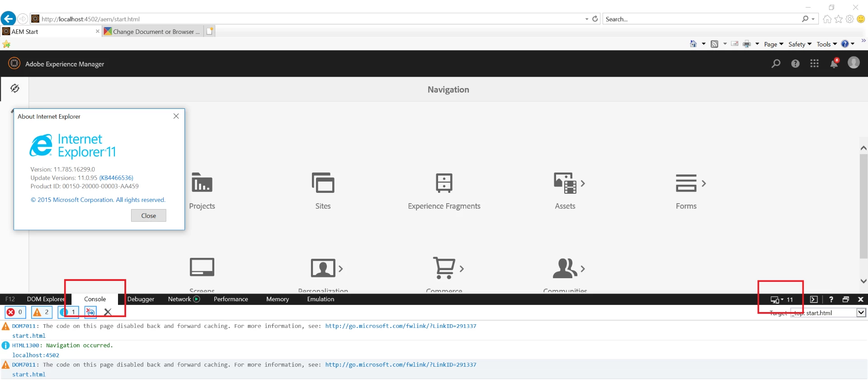
Task: Open the Communities tile icon
Action: (565, 268)
